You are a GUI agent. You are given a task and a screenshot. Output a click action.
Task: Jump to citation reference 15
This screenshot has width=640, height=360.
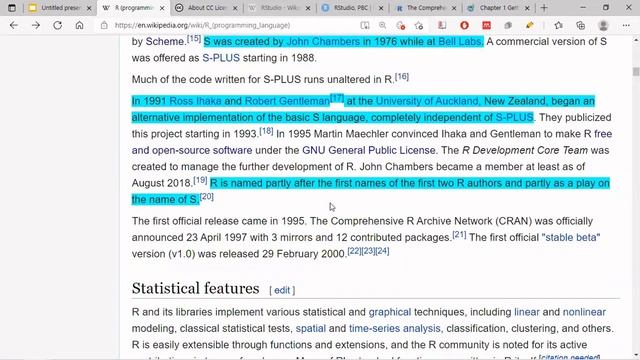pos(194,38)
